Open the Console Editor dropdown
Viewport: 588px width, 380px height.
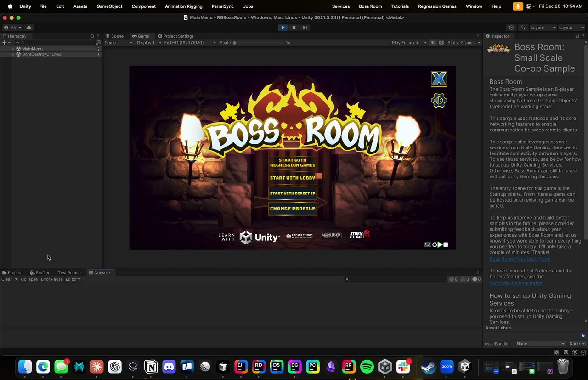[73, 279]
